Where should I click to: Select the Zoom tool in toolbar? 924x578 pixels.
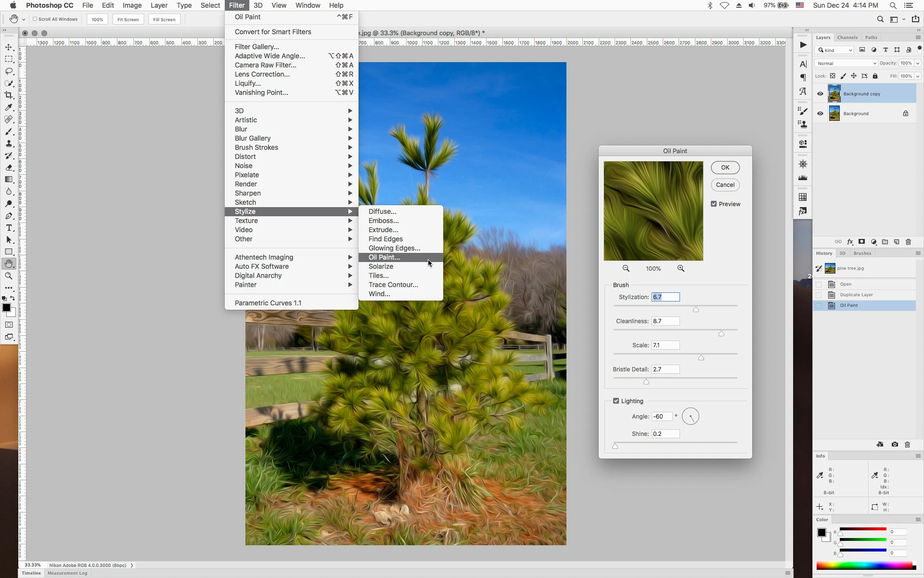[x=9, y=276]
